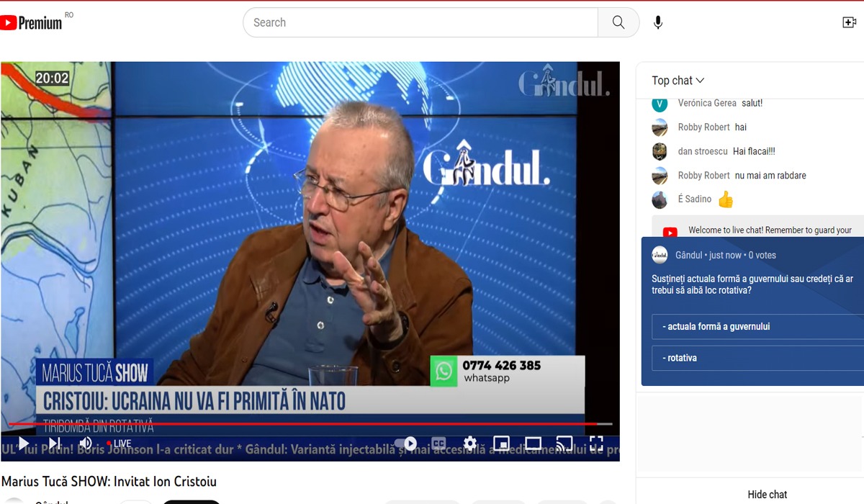Select the chat author name Verónica Gerea
This screenshot has height=504, width=864.
pos(707,103)
